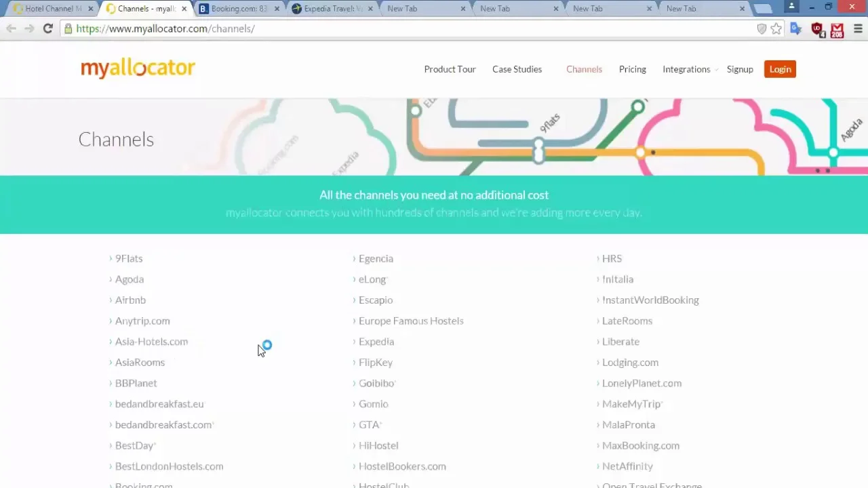Screen dimensions: 868x488
Task: Open the InItalia channel link
Action: point(618,279)
